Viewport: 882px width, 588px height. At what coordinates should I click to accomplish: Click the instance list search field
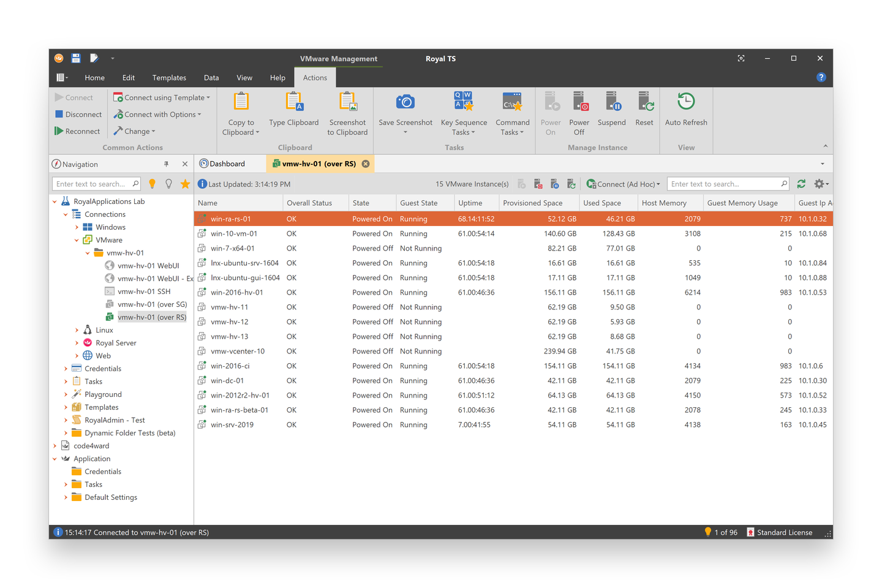(723, 184)
